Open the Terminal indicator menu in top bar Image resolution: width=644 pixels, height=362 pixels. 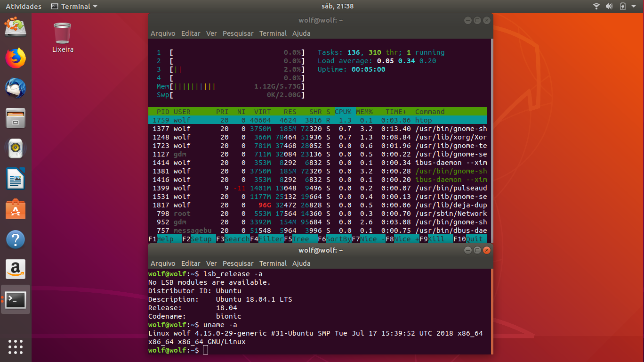73,6
